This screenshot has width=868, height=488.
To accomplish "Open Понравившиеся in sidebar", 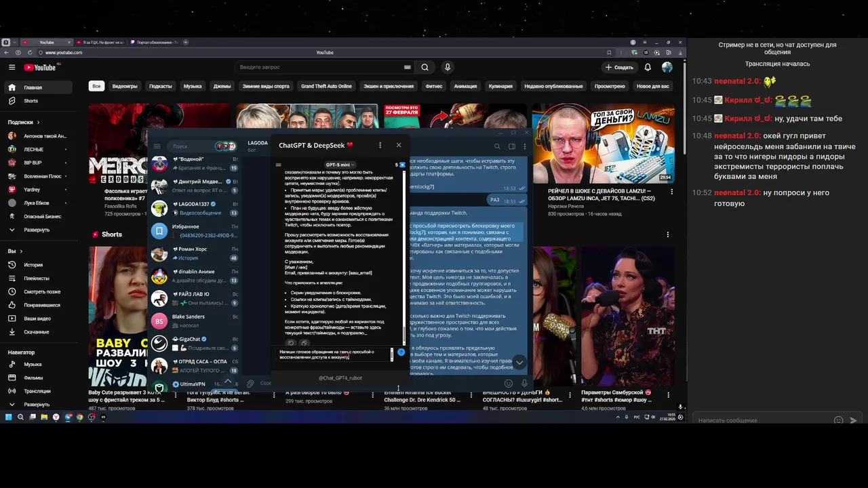I will (37, 305).
